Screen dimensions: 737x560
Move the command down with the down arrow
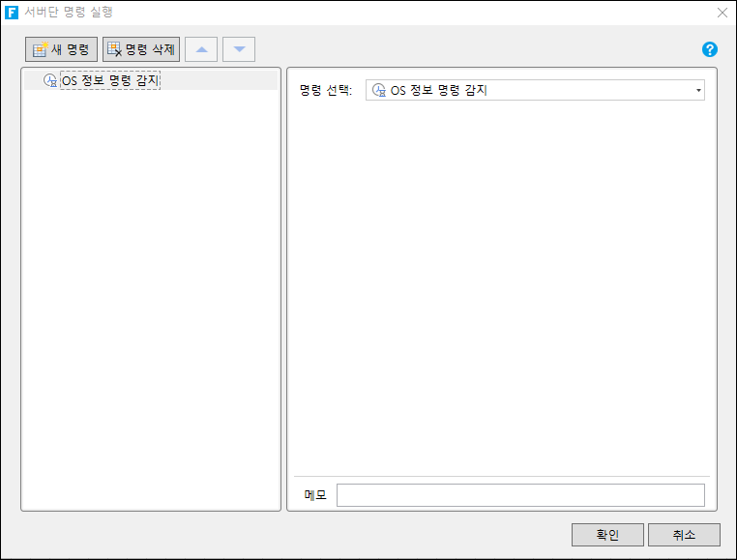click(x=239, y=49)
